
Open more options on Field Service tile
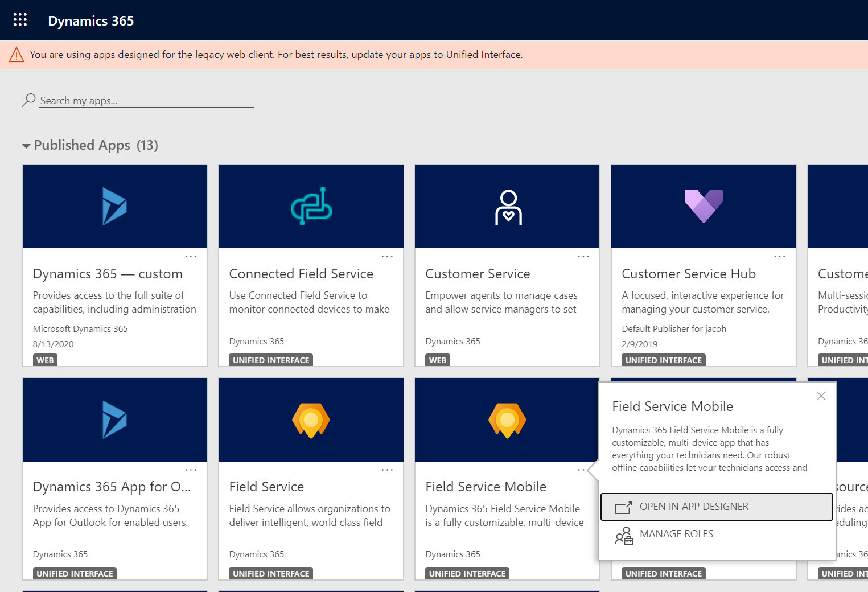coord(388,470)
